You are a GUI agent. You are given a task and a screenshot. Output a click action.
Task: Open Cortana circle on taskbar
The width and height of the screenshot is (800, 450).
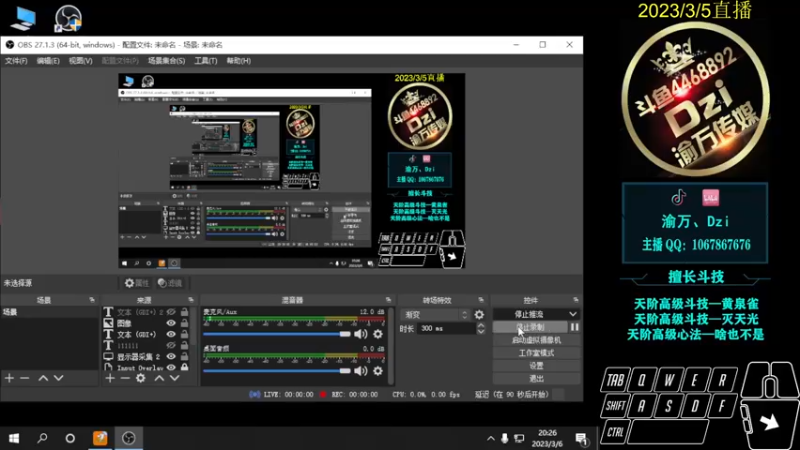coord(70,438)
